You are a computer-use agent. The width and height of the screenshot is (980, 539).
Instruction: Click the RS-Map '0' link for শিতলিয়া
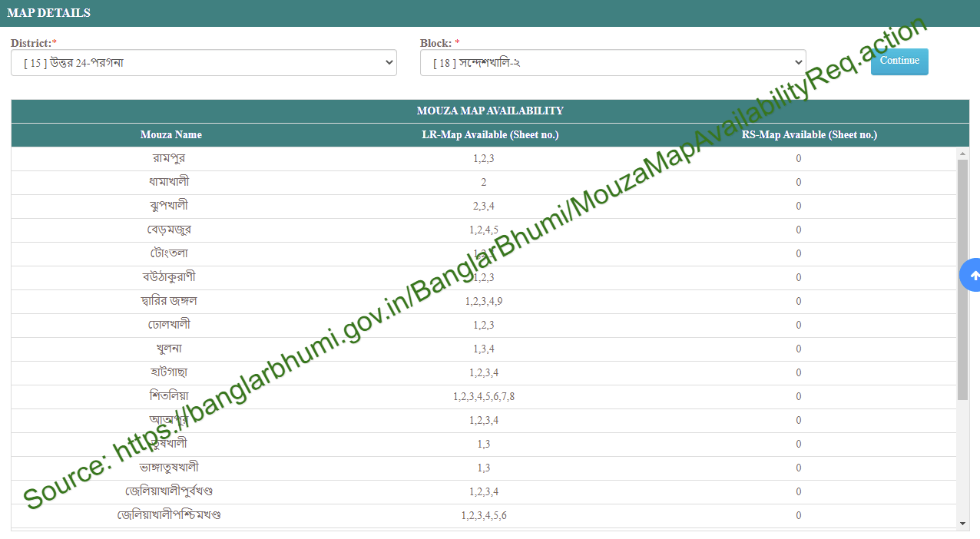798,396
